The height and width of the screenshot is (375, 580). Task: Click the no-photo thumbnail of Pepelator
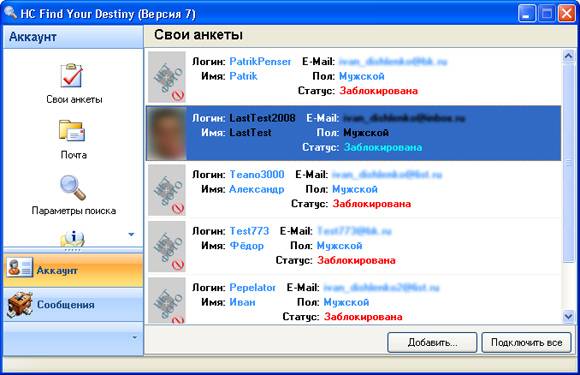[167, 300]
